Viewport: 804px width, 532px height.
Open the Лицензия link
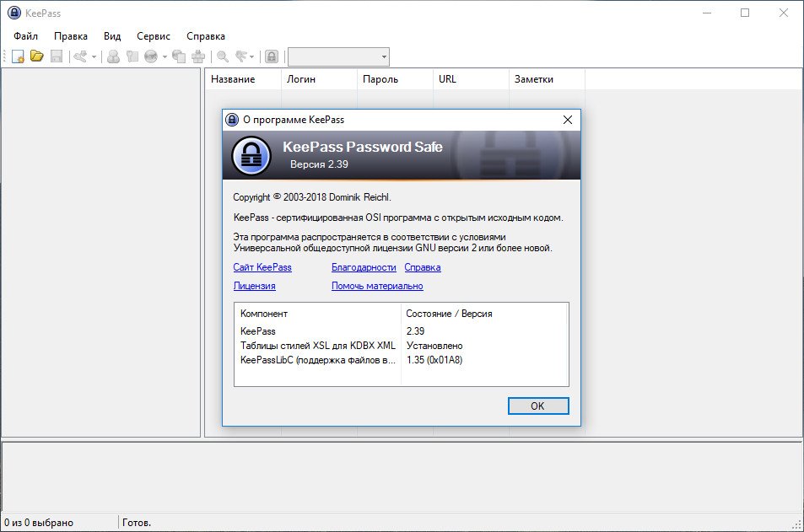pos(254,286)
